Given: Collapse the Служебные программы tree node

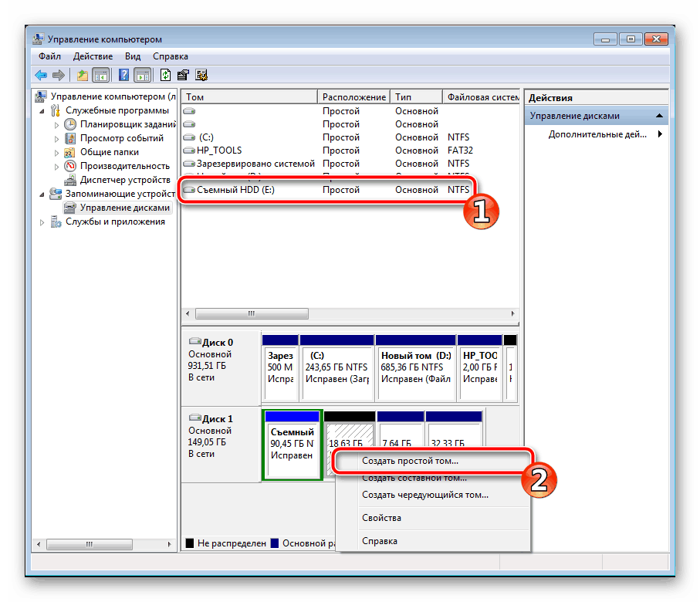Looking at the screenshot, I should point(43,110).
